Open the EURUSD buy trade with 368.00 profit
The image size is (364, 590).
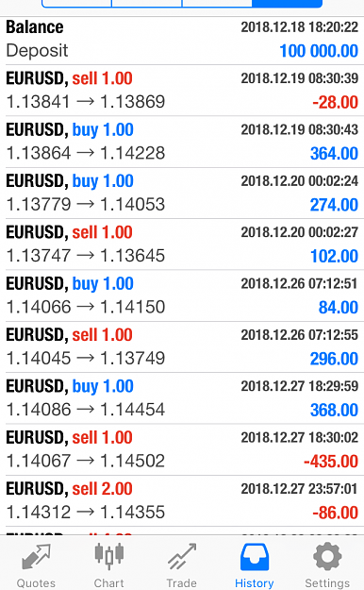point(182,398)
